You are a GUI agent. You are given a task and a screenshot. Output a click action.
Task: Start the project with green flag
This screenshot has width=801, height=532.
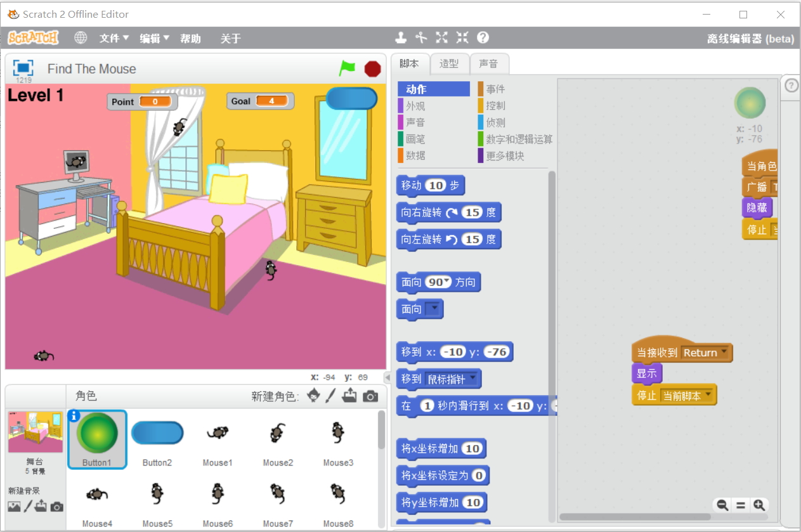click(347, 68)
